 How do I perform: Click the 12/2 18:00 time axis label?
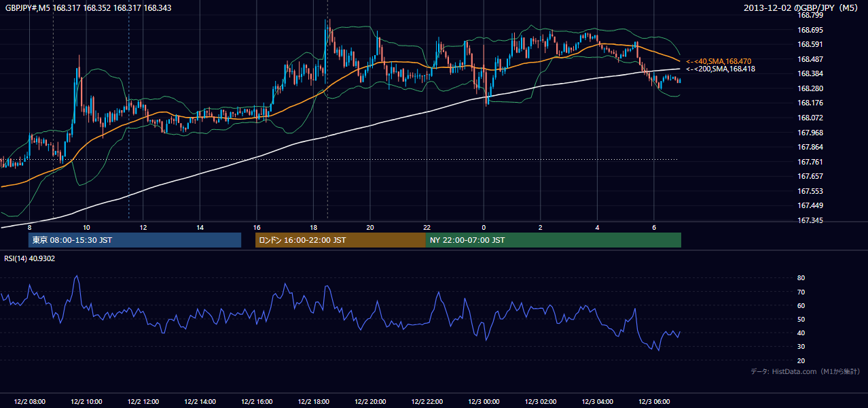coord(313,402)
